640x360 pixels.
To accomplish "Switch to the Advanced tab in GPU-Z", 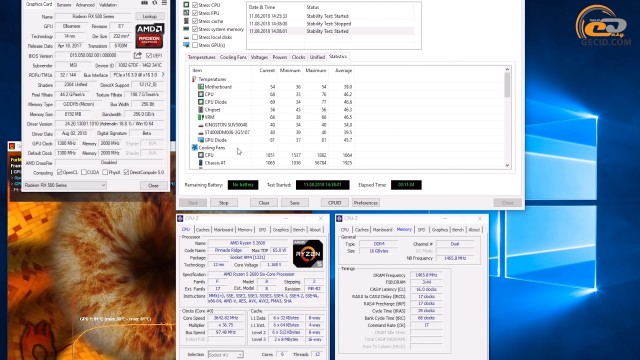I will click(x=85, y=4).
